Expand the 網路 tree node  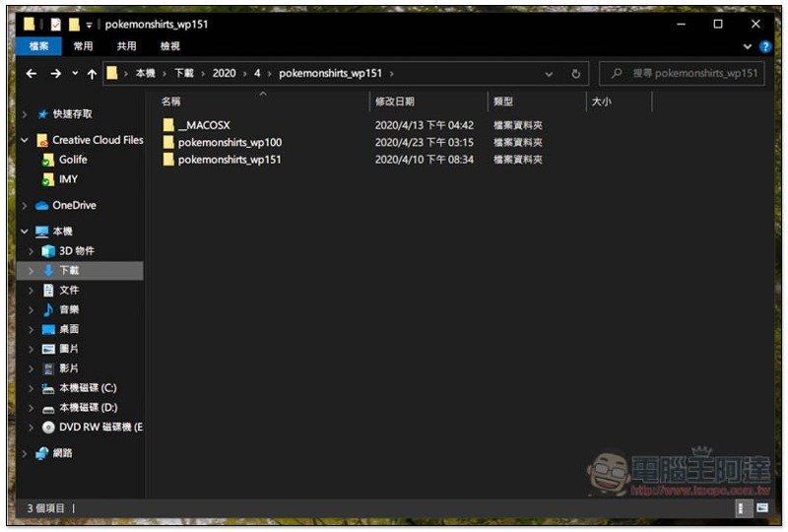click(x=24, y=453)
